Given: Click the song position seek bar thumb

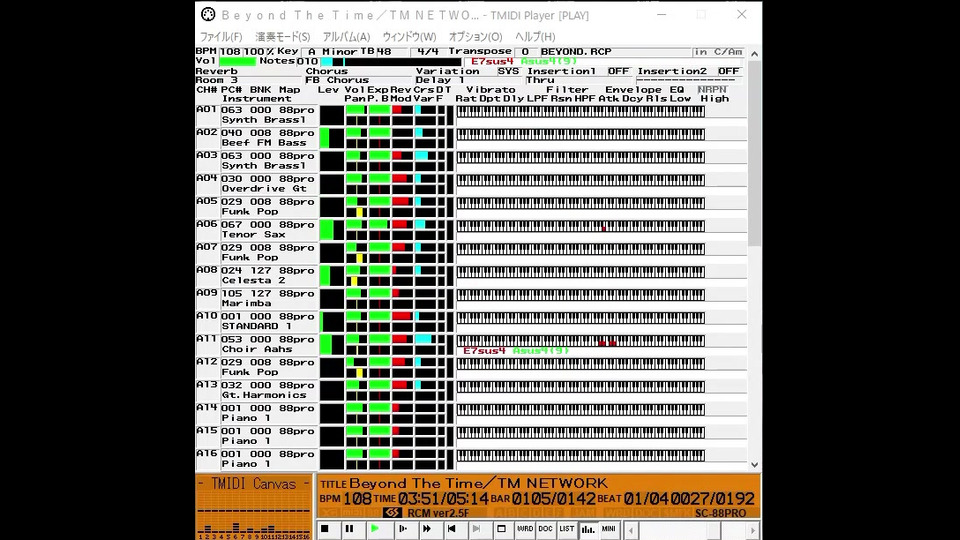Looking at the screenshot, I should click(x=713, y=530).
